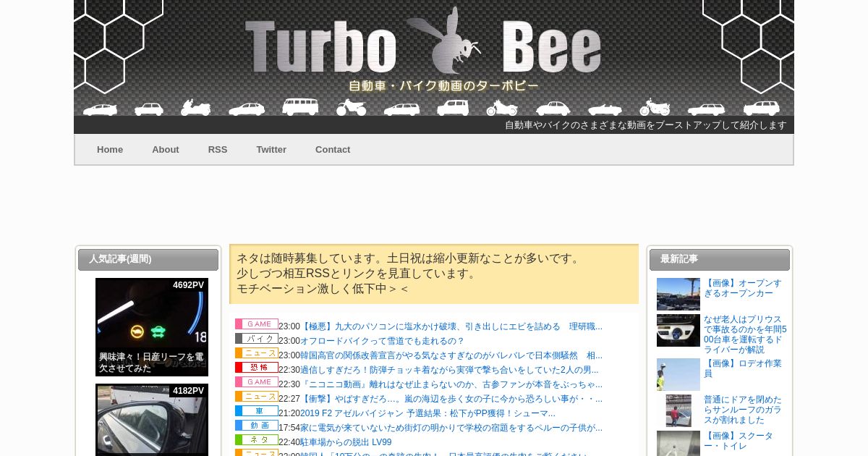Click the 最新記事 sidebar header
The height and width of the screenshot is (456, 868).
[x=720, y=260]
